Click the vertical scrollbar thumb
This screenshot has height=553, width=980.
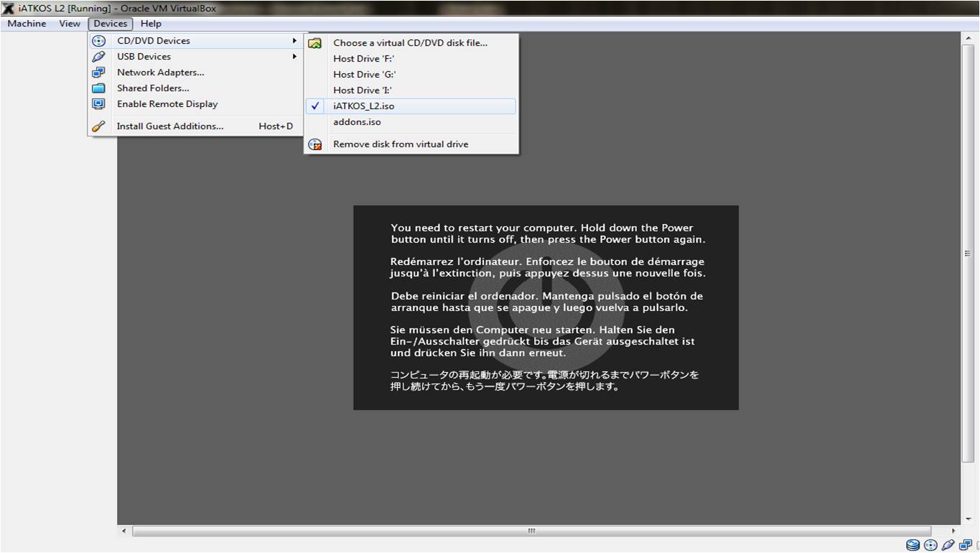[x=967, y=253]
